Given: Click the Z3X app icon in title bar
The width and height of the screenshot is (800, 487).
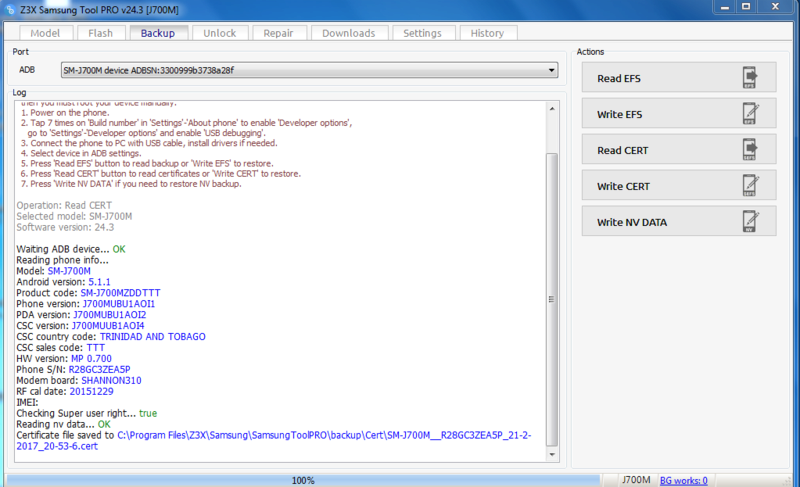Looking at the screenshot, I should coord(10,10).
